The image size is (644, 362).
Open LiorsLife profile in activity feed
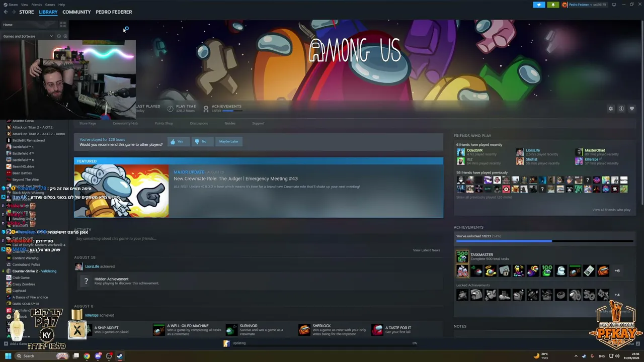pyautogui.click(x=92, y=266)
